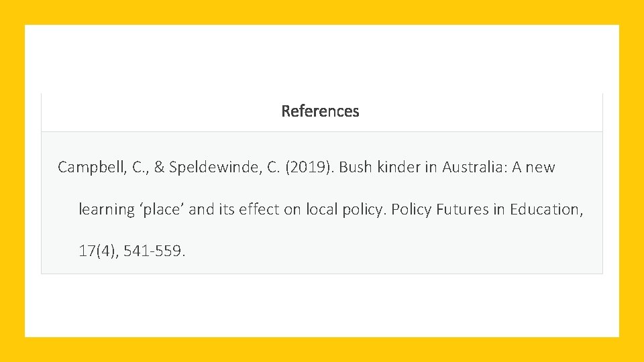Screen dimensions: 644x362
Task: Click the words Bush kinder
Action: pos(378,168)
